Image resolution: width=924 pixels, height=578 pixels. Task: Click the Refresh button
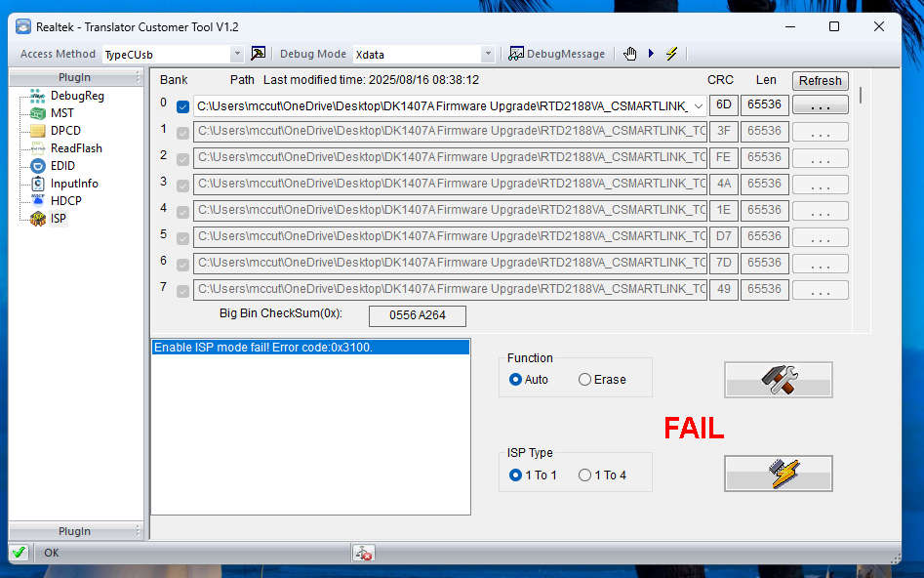click(821, 81)
